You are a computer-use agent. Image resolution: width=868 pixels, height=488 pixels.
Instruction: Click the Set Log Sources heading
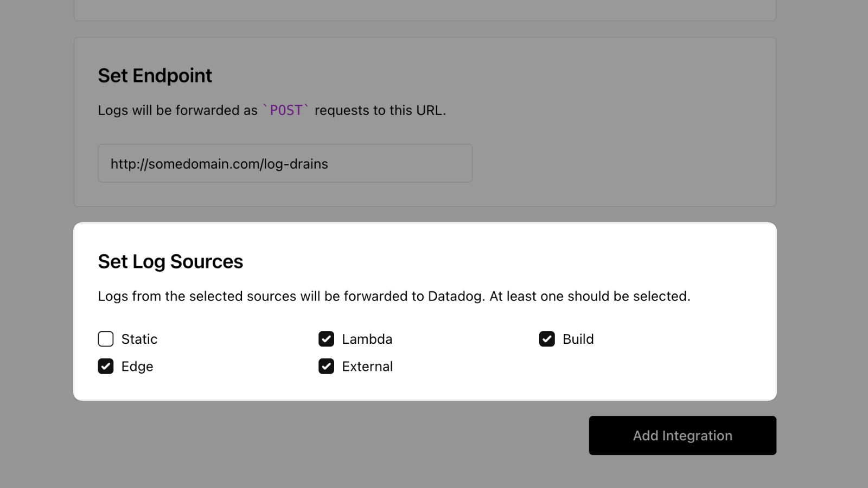[x=170, y=261]
